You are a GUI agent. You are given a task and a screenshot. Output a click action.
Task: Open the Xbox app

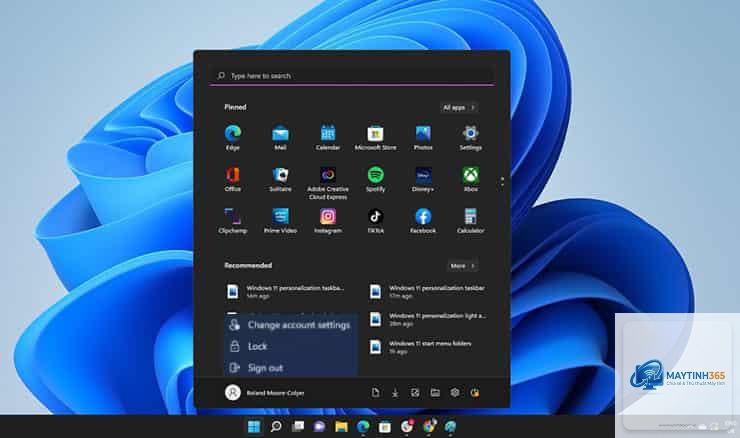pyautogui.click(x=471, y=179)
